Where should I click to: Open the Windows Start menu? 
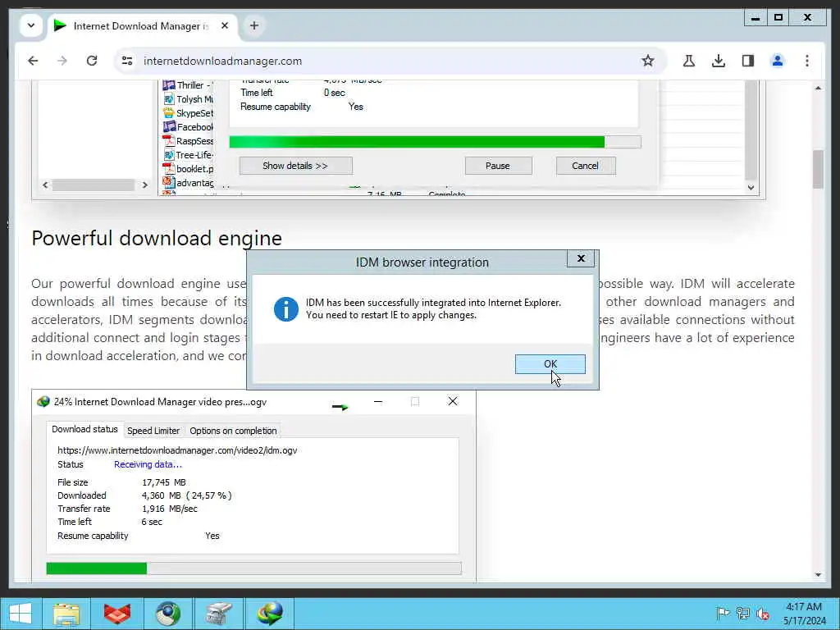(21, 614)
